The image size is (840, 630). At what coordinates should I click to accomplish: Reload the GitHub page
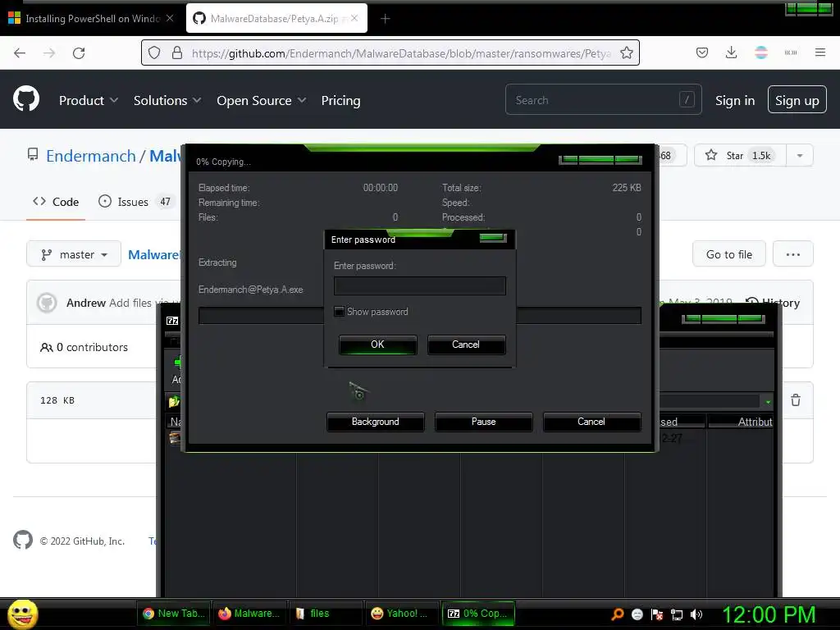point(79,53)
